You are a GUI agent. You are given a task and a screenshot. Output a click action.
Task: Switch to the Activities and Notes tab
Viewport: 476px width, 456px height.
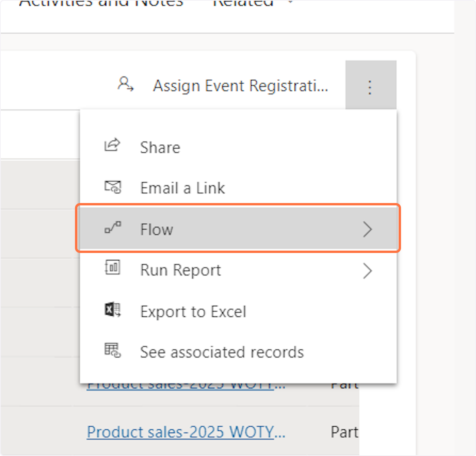click(101, 3)
